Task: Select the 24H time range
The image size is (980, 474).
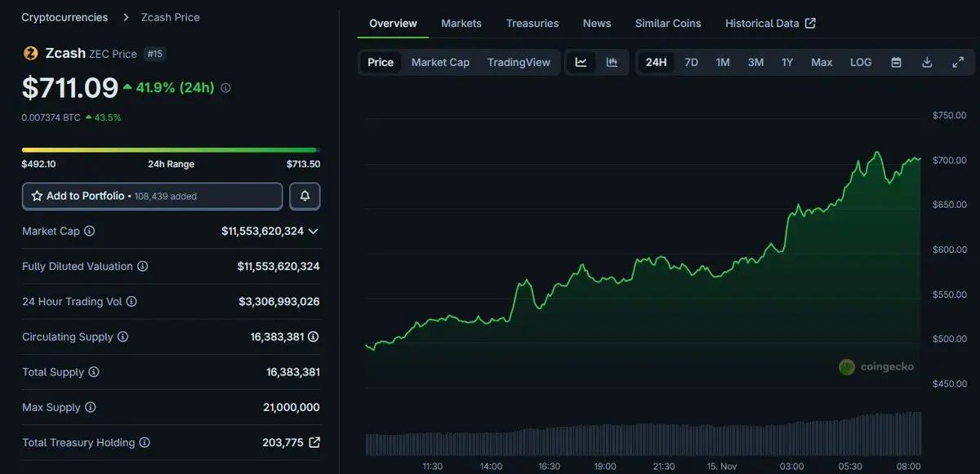Action: pyautogui.click(x=656, y=62)
